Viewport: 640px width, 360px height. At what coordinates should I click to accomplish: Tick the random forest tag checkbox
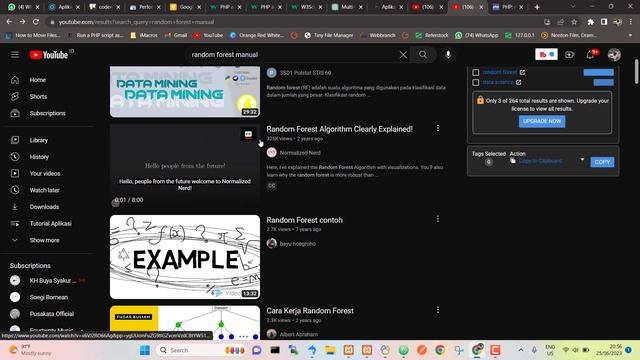(476, 72)
